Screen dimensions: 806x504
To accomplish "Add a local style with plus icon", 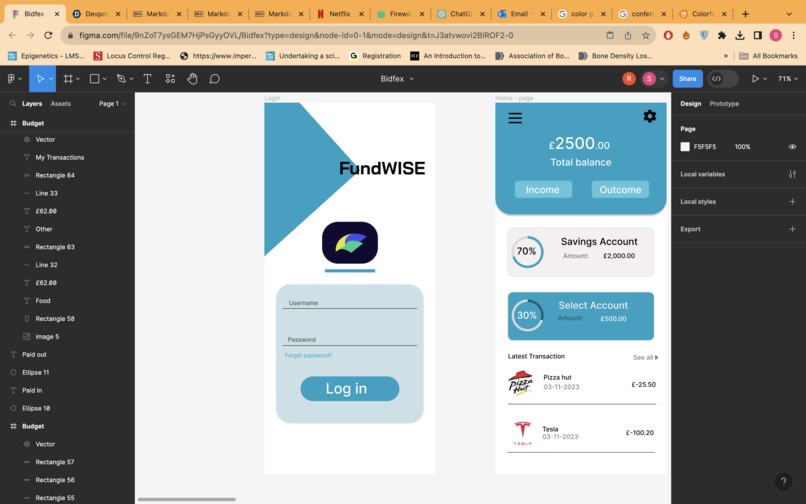I will click(x=792, y=202).
